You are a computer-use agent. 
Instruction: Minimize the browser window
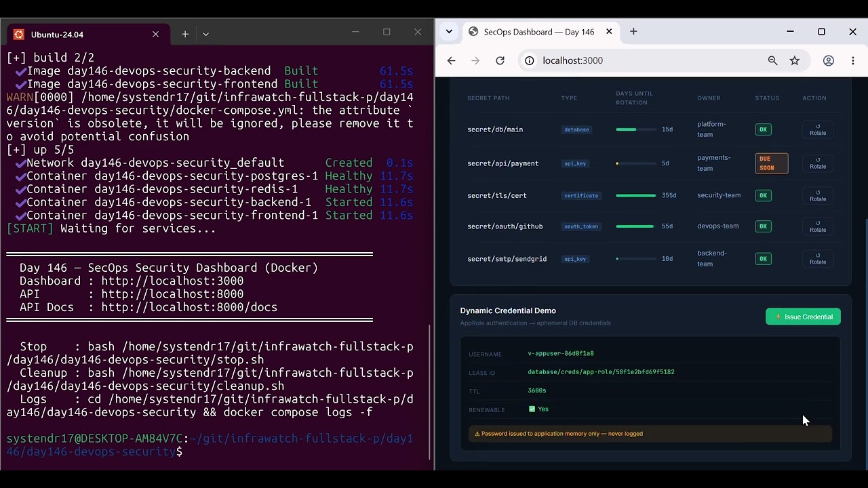click(x=790, y=31)
